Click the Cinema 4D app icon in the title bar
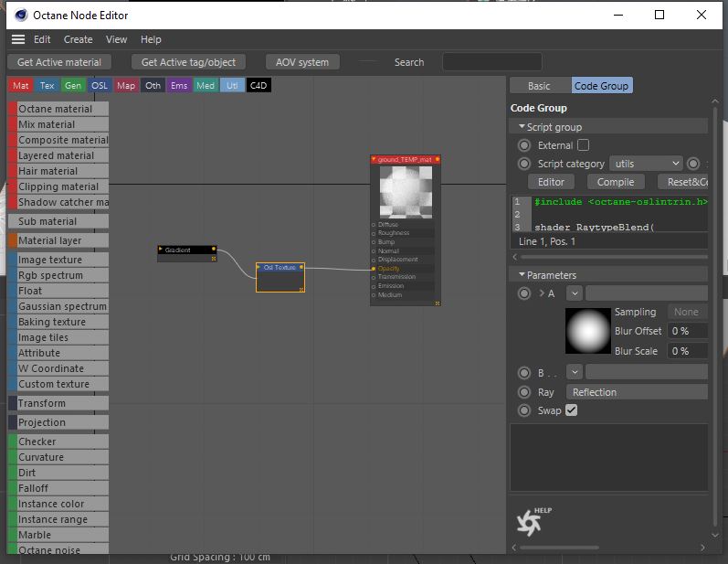 [21, 16]
